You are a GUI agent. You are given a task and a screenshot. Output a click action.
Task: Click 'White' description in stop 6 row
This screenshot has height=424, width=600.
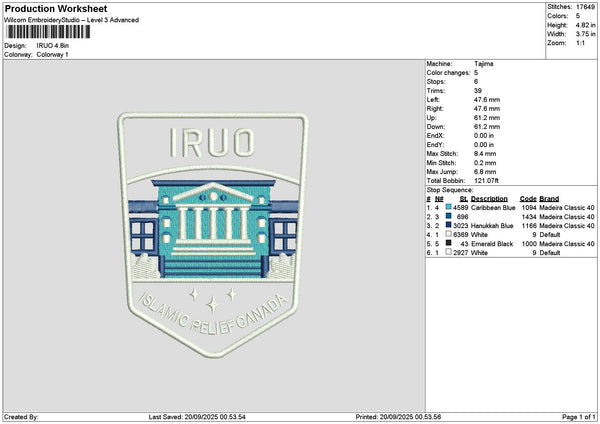click(x=479, y=253)
